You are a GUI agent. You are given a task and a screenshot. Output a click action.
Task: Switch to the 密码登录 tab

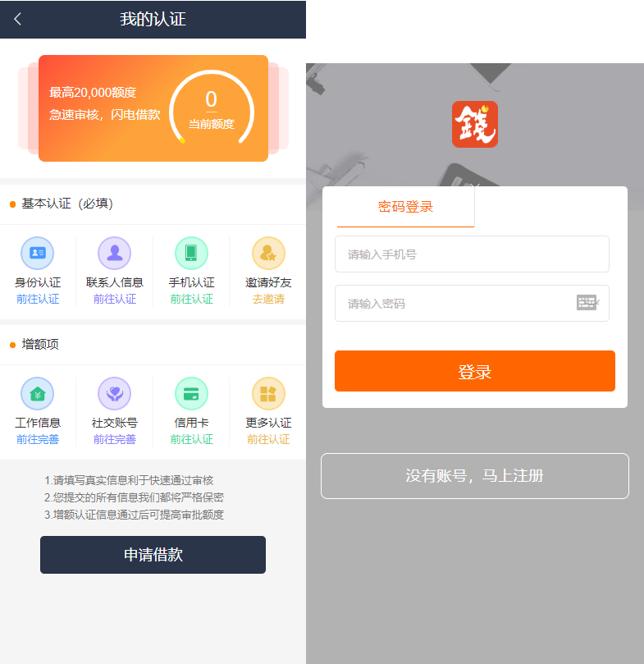coord(405,207)
